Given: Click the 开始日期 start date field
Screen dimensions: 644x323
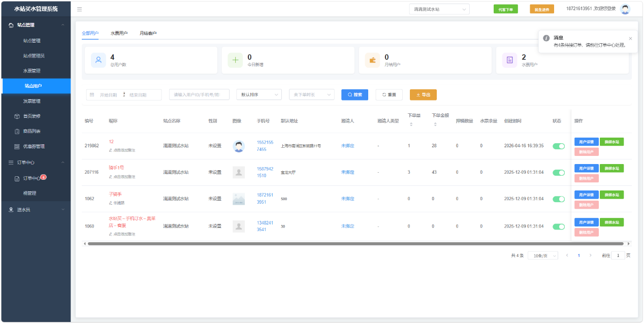Looking at the screenshot, I should pyautogui.click(x=108, y=94).
